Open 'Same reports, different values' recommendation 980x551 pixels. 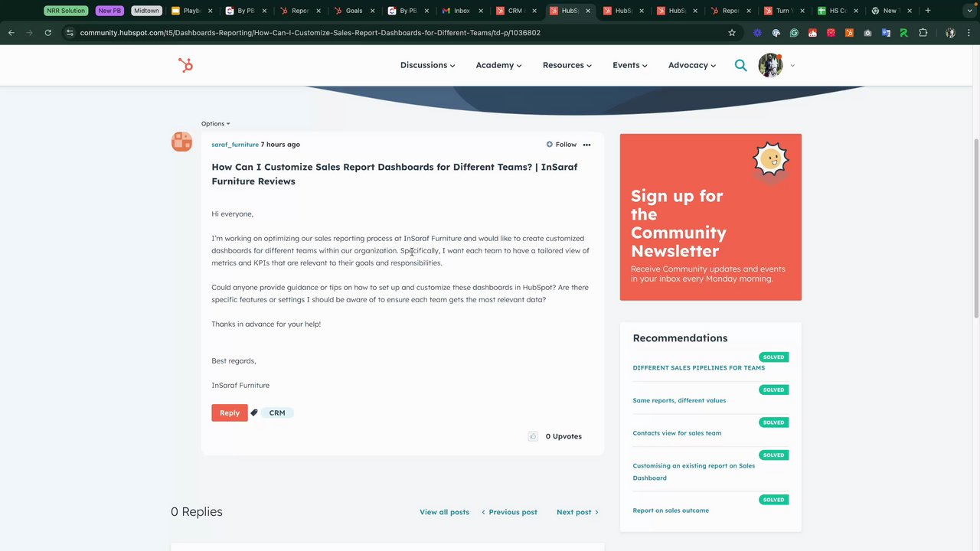click(x=679, y=400)
